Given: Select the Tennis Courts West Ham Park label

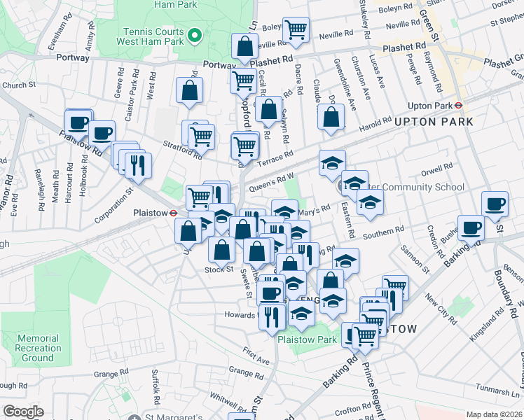Looking at the screenshot, I should [150, 36].
